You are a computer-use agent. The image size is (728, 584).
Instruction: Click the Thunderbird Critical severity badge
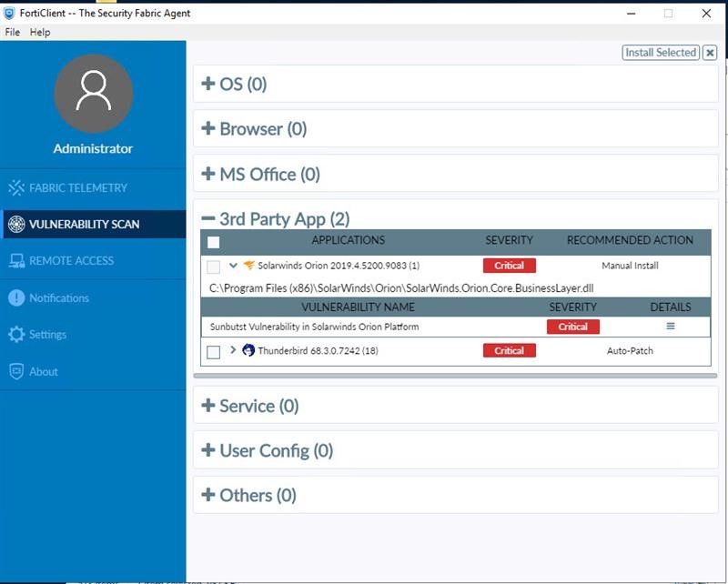click(510, 350)
